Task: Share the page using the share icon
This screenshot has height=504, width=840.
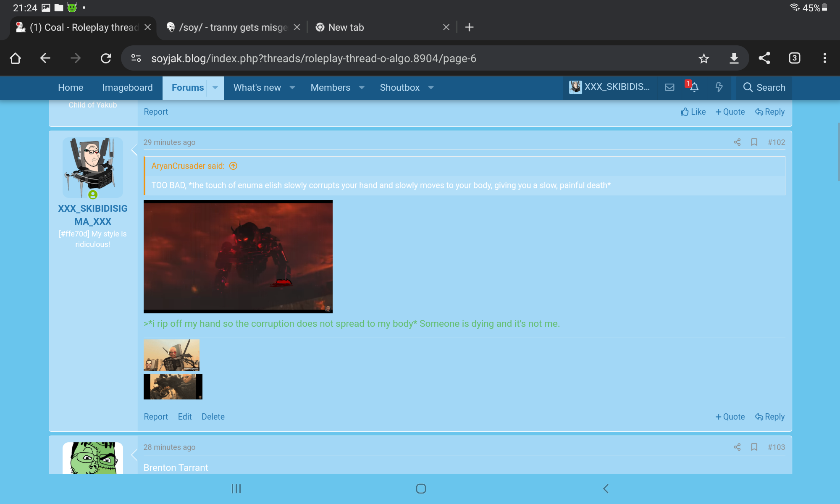Action: 764,58
